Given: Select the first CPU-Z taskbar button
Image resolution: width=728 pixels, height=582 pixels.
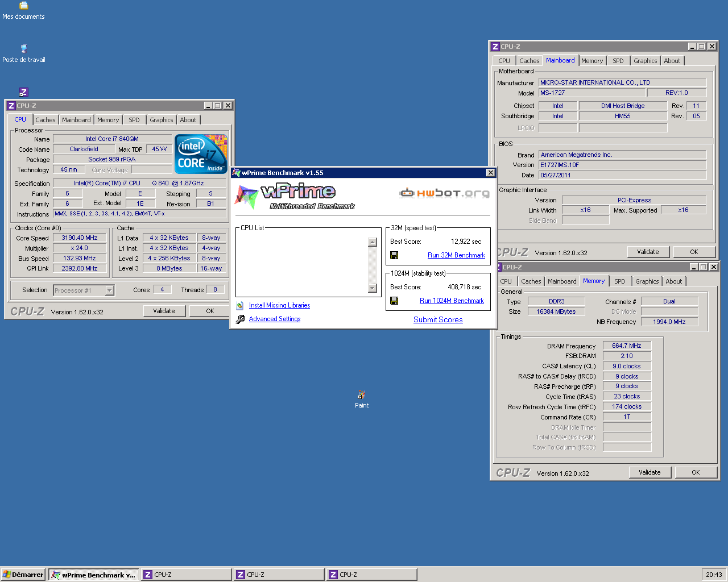Looking at the screenshot, I should [x=187, y=575].
